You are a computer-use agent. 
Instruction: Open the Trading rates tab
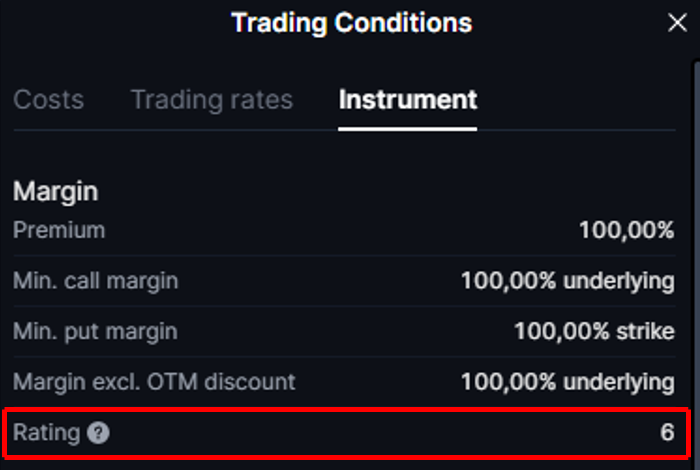pos(211,100)
